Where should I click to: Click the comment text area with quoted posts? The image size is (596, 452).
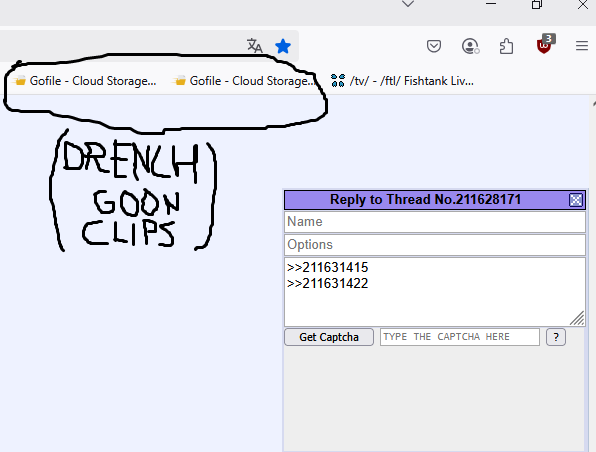435,292
